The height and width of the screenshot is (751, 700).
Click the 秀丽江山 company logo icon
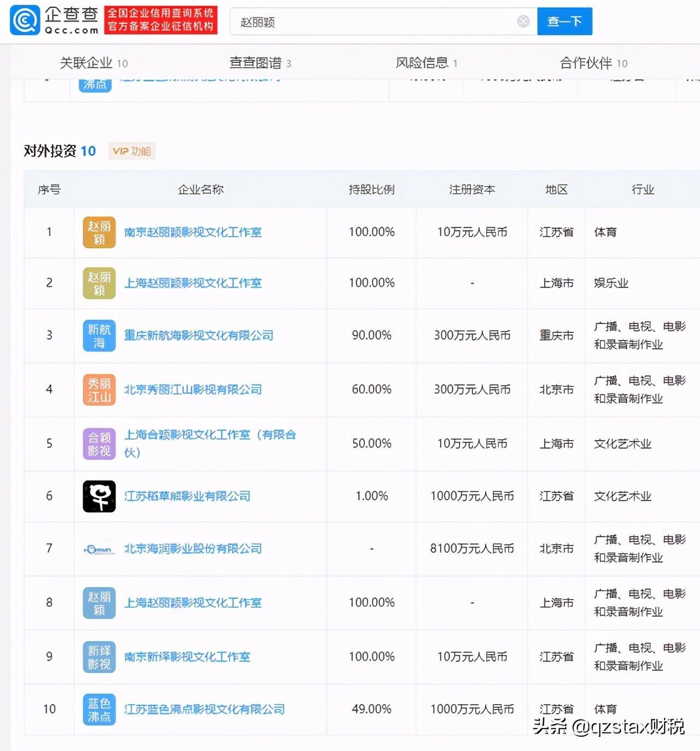pyautogui.click(x=99, y=390)
